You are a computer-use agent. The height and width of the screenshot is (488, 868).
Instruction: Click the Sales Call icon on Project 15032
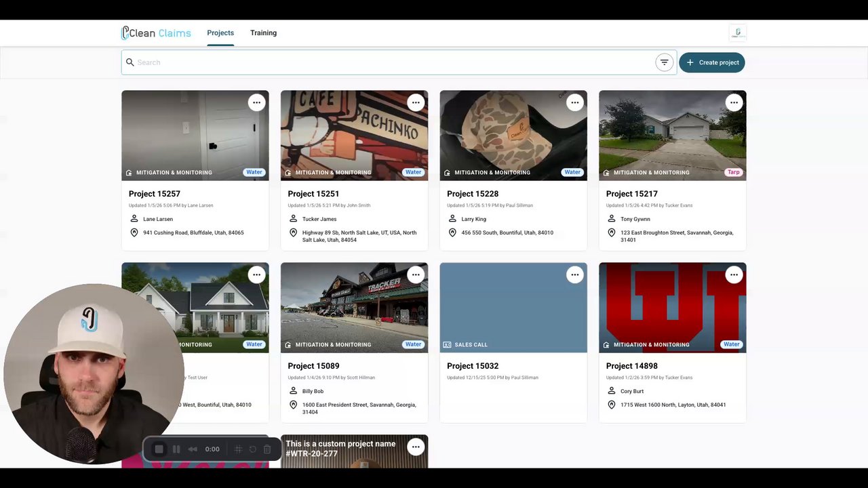(x=447, y=345)
